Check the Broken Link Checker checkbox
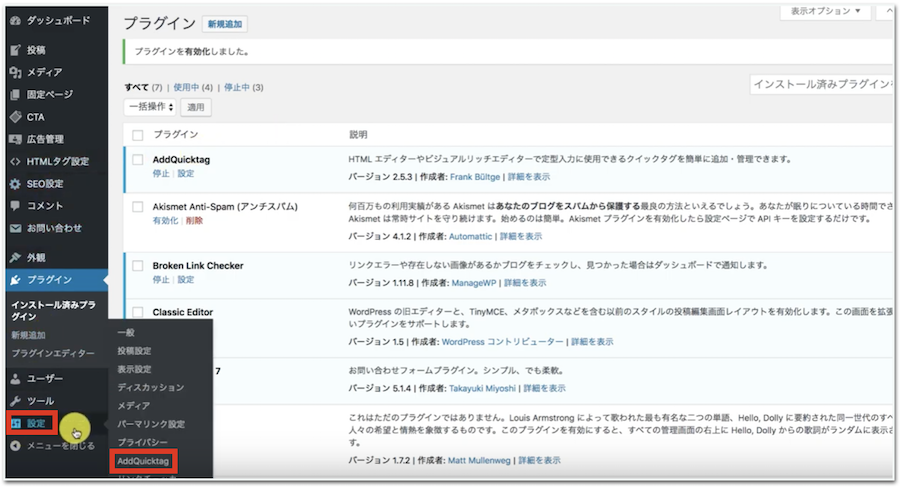The image size is (900, 488). coord(138,266)
